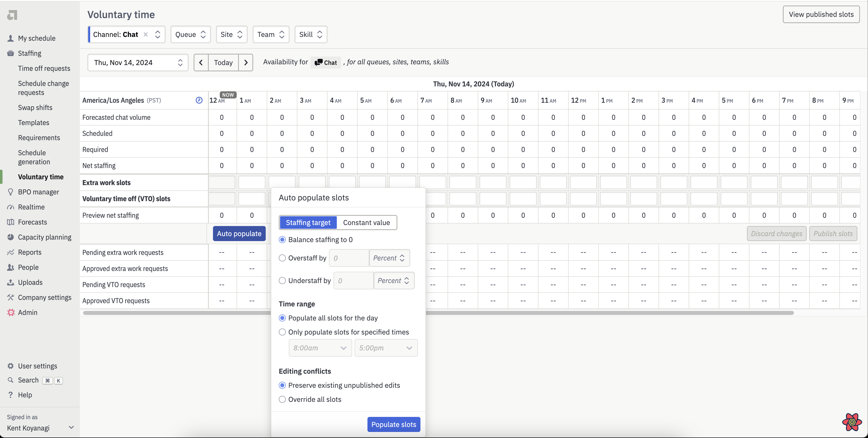Click the React devtools atom icon
Viewport: 868px width, 438px height.
852,422
